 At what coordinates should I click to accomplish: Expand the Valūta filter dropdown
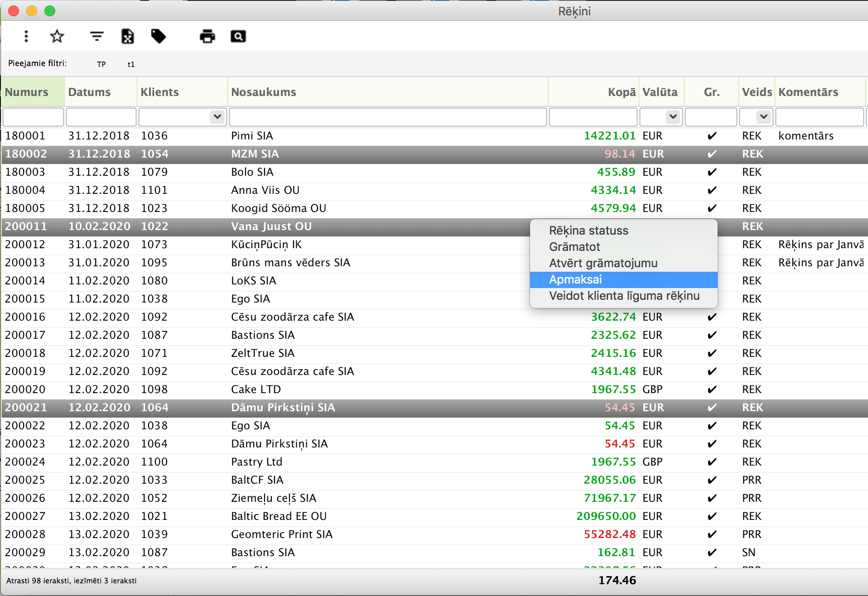coord(673,117)
